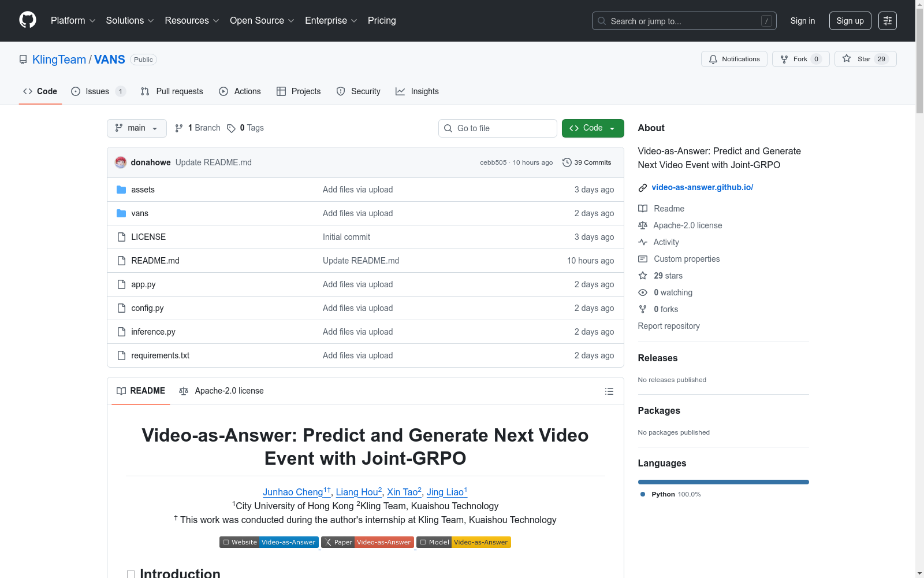The height and width of the screenshot is (578, 924).
Task: Expand the Resources menu
Action: pyautogui.click(x=192, y=21)
